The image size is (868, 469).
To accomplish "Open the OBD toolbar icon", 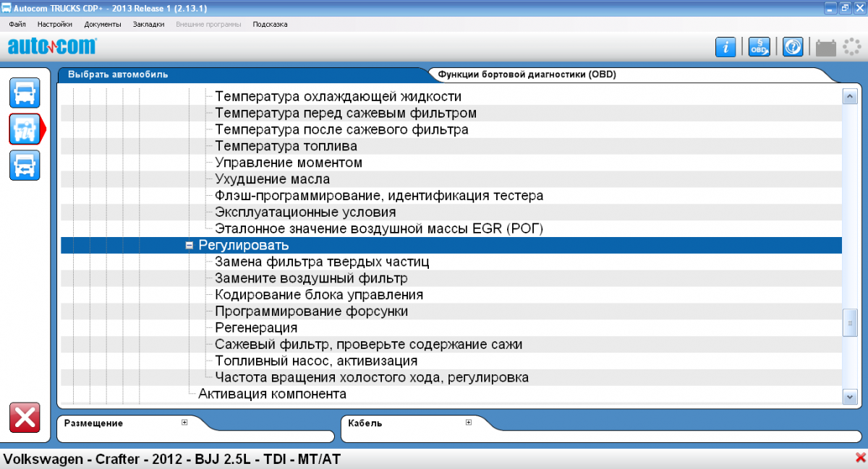I will click(759, 47).
